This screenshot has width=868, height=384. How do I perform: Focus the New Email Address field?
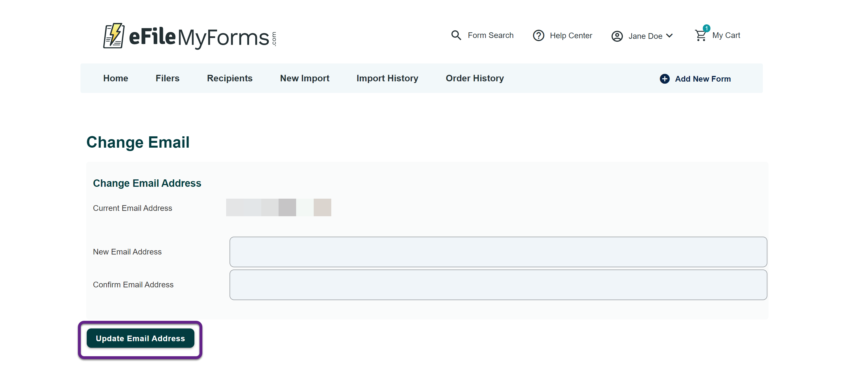click(x=498, y=252)
